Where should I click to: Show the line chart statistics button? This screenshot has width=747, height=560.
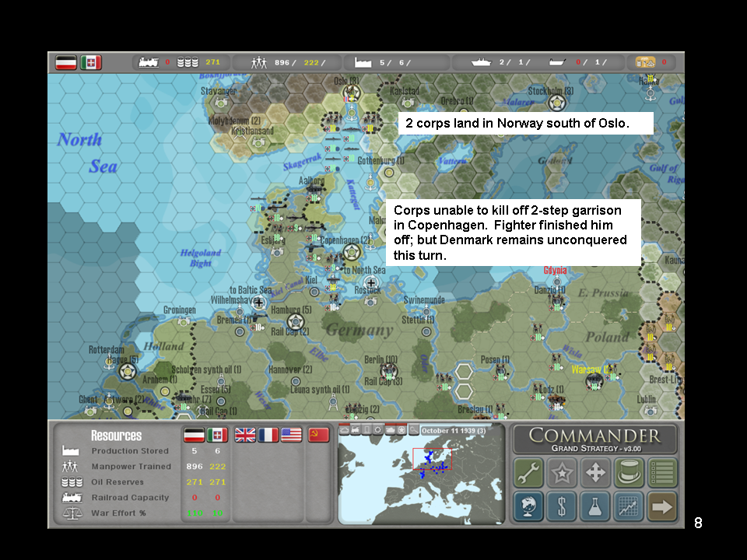pyautogui.click(x=629, y=506)
